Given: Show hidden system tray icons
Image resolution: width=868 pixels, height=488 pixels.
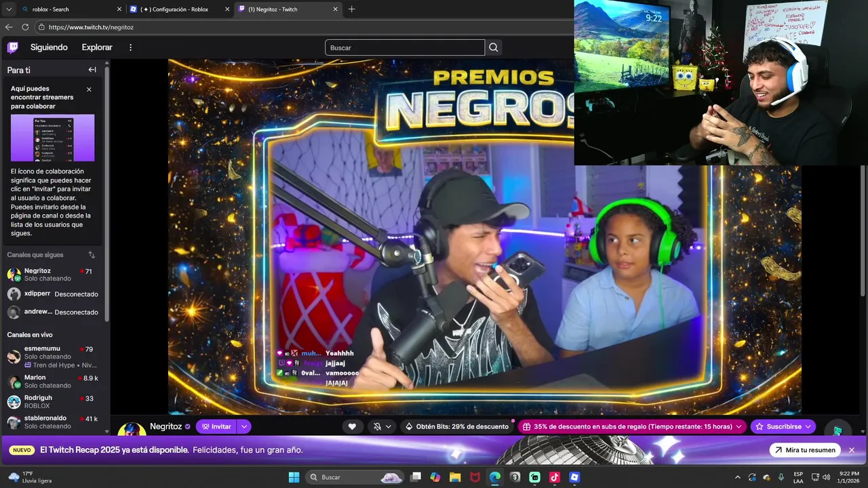Looking at the screenshot, I should [738, 477].
